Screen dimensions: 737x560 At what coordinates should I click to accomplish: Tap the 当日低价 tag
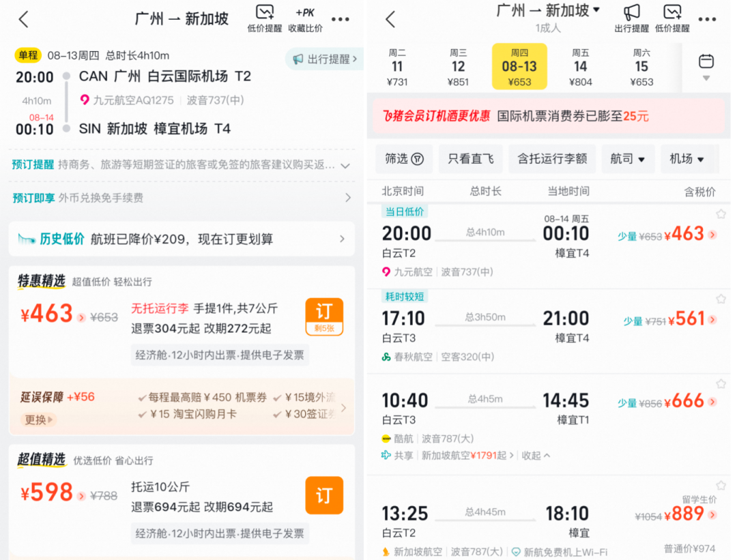(404, 212)
